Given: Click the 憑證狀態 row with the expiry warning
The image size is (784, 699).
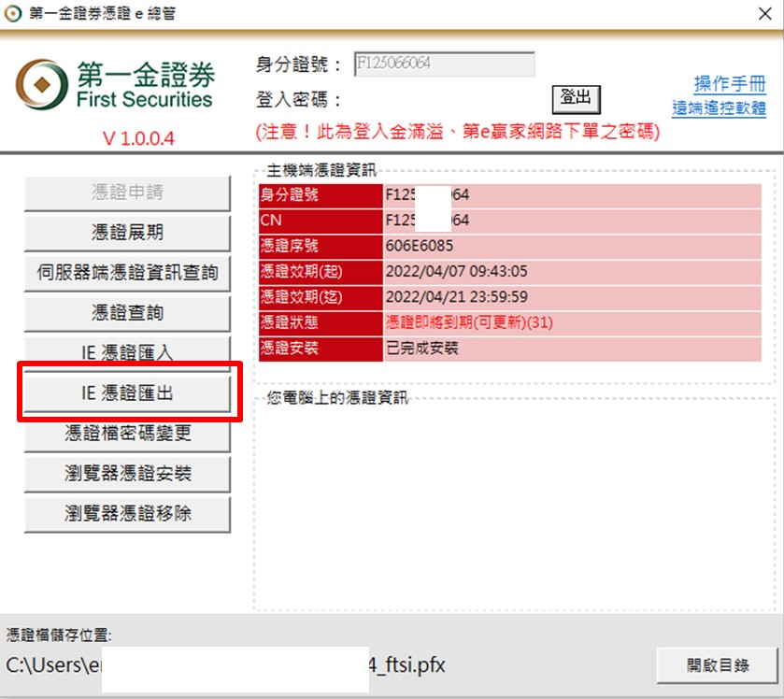Looking at the screenshot, I should [509, 322].
